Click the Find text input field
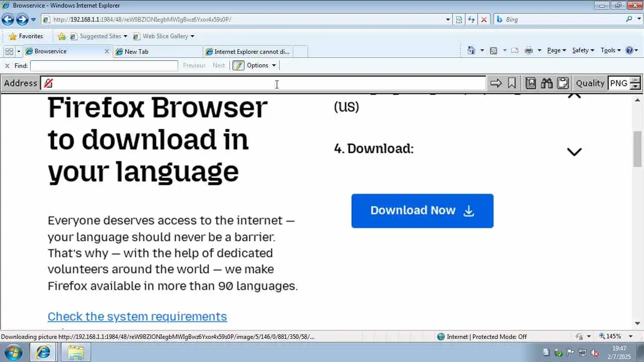This screenshot has width=644, height=362. coord(104,66)
